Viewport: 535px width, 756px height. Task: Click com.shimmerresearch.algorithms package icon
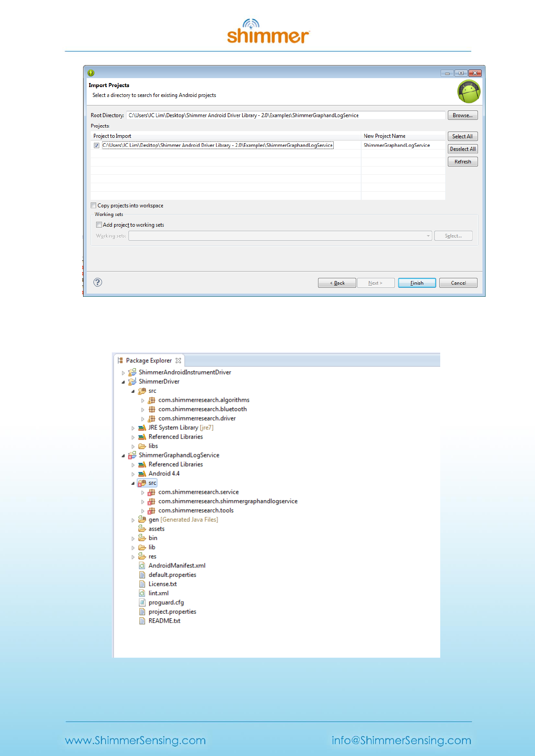tap(152, 400)
